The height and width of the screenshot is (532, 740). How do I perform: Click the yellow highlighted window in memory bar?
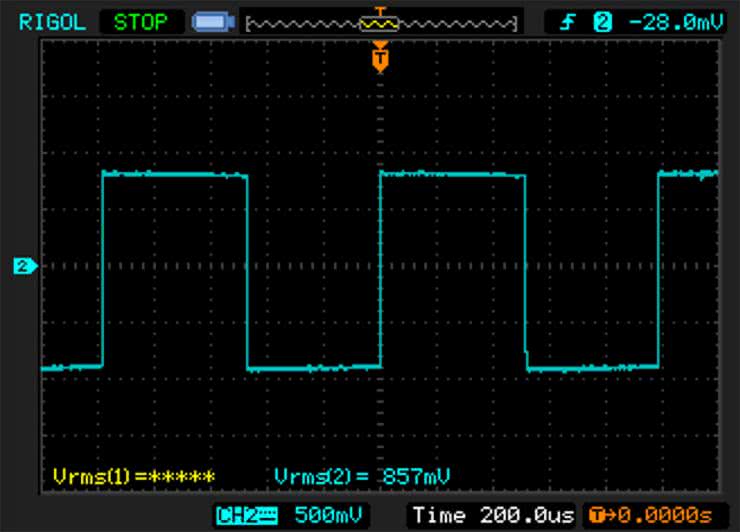[x=379, y=22]
